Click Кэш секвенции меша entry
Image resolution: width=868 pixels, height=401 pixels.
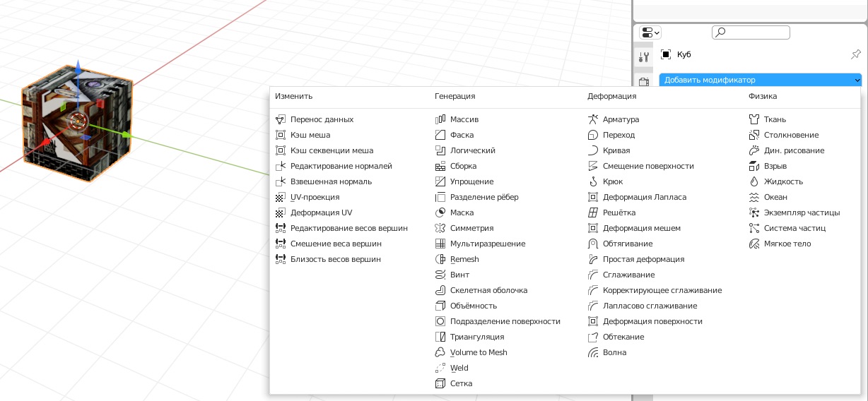coord(324,150)
